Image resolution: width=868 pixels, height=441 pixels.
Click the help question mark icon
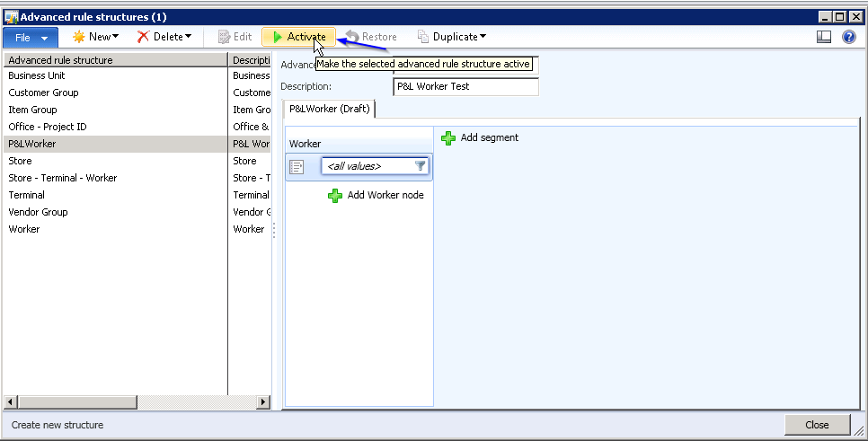848,37
